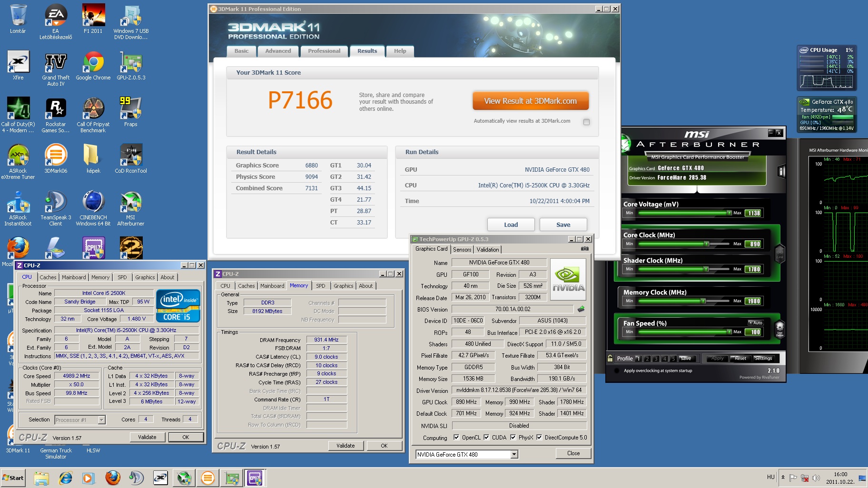The width and height of the screenshot is (868, 488).
Task: Switch to the Basic tab in 3DMark 11
Action: (241, 51)
